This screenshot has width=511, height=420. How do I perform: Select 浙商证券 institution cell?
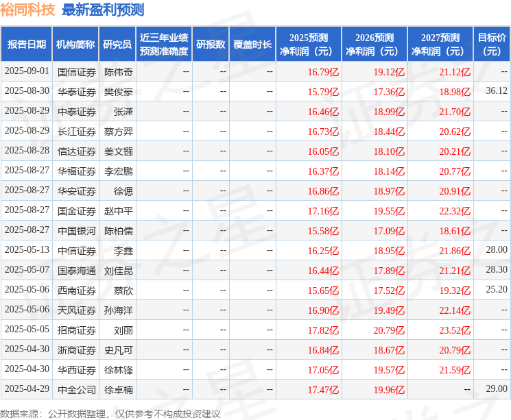point(77,349)
